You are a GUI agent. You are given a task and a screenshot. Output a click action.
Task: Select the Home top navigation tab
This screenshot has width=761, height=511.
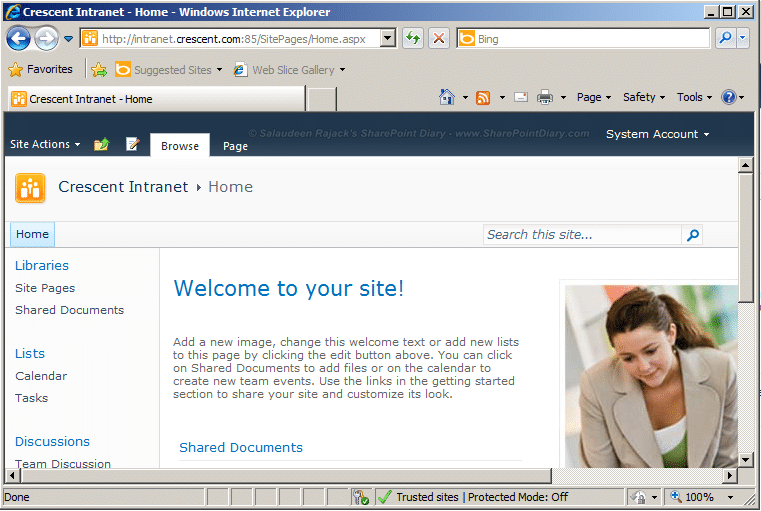tap(33, 234)
